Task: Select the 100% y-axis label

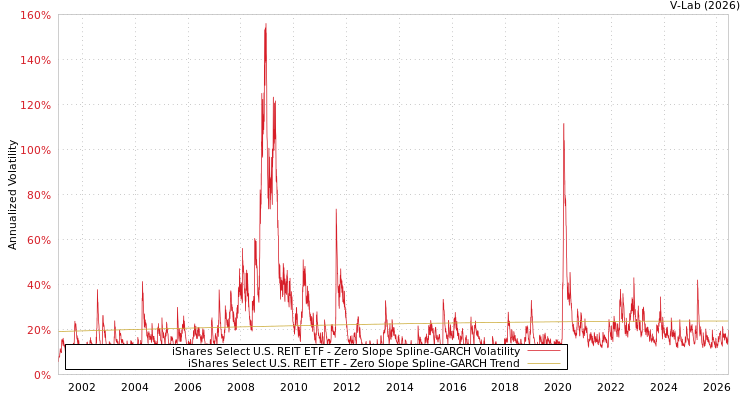Action: pyautogui.click(x=35, y=150)
